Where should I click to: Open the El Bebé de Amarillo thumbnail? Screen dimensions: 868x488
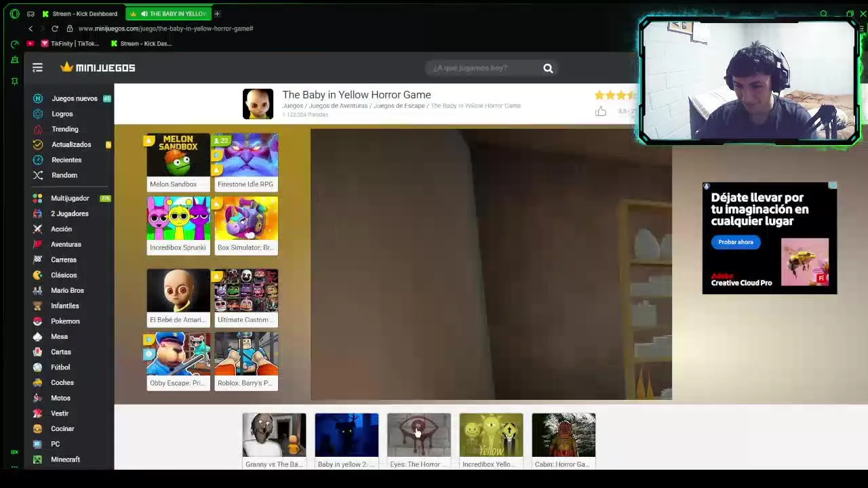tap(178, 298)
